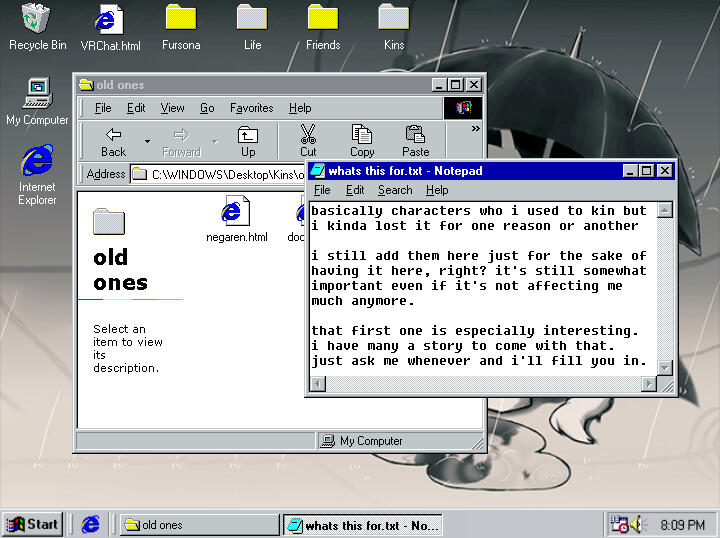The height and width of the screenshot is (538, 720).
Task: Switch to old ones taskbar button
Action: click(198, 525)
